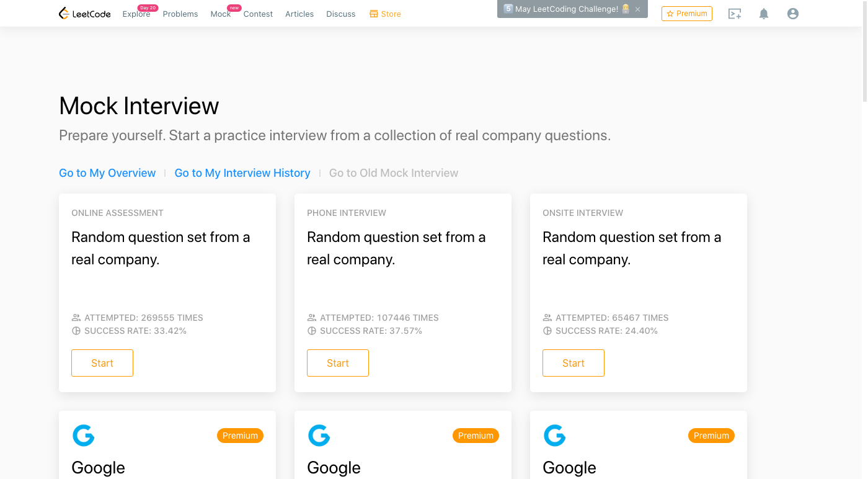Open the Mock menu item

pos(220,14)
